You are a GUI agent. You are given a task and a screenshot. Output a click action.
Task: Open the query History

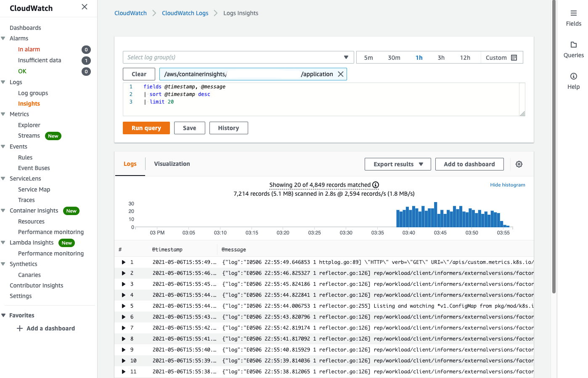pyautogui.click(x=229, y=128)
